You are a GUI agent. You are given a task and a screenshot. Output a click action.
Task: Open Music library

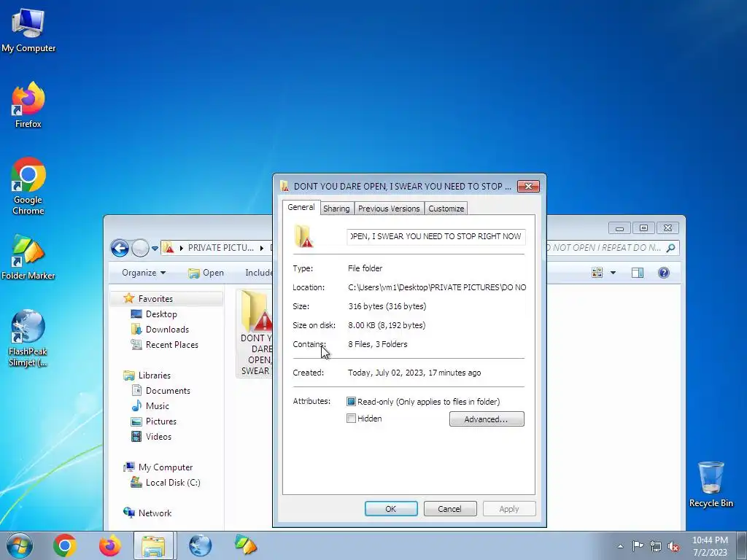tap(158, 405)
